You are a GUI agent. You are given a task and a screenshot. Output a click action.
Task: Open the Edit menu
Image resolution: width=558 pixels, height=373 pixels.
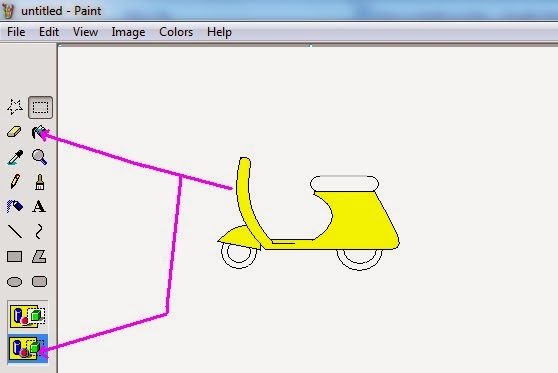coord(49,32)
